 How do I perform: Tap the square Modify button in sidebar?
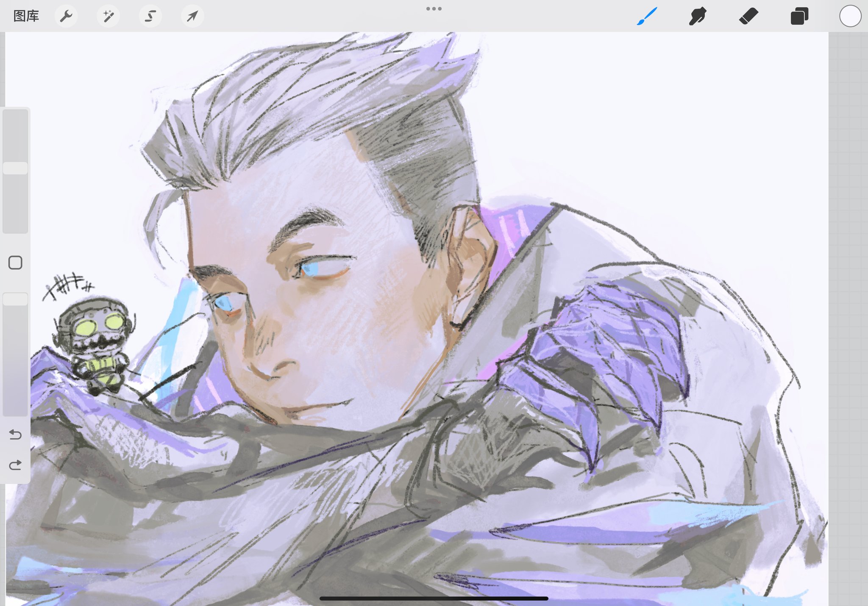15,263
